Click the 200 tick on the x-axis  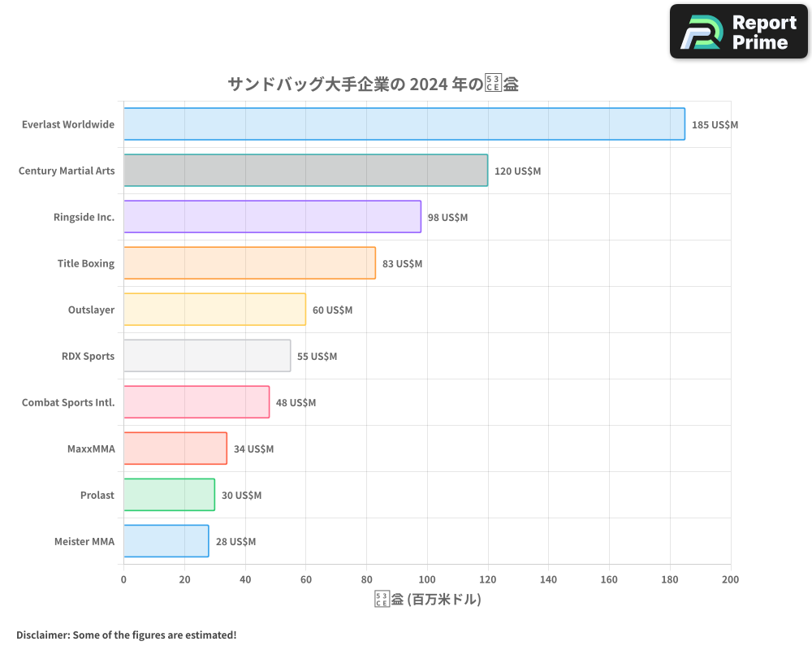point(730,579)
